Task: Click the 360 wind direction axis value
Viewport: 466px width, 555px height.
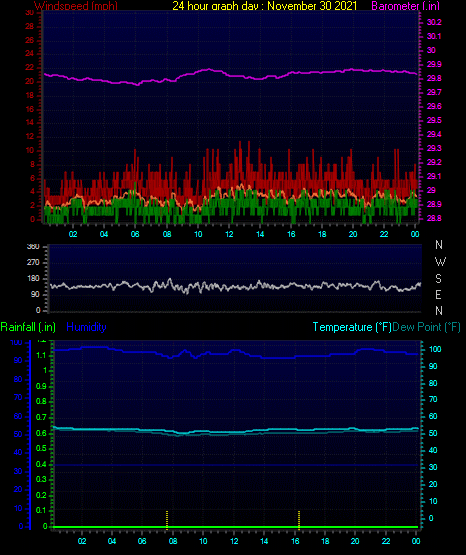Action: tap(33, 247)
